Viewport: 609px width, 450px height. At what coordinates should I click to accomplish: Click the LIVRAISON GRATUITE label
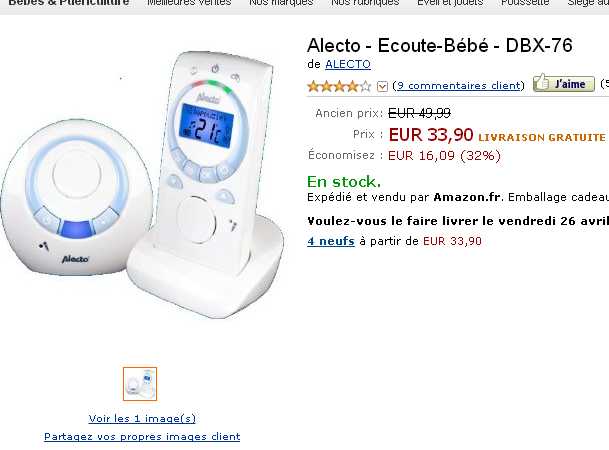pos(542,137)
